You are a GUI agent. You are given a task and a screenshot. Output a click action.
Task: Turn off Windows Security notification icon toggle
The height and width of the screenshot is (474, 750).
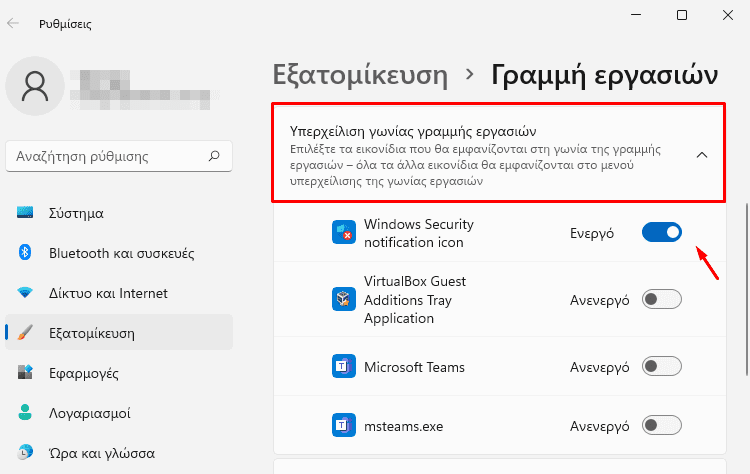(x=662, y=233)
